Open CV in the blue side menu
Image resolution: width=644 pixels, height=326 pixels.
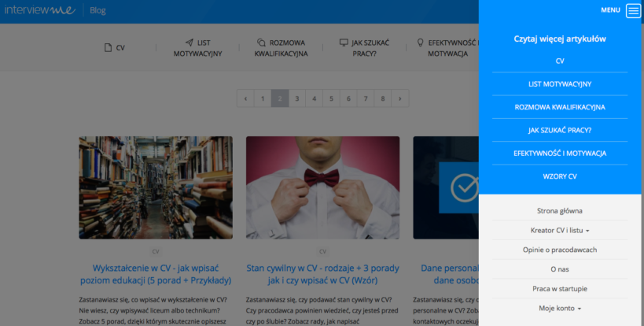[x=560, y=61]
